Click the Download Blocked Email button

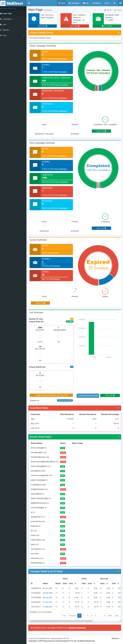pyautogui.click(x=88, y=396)
